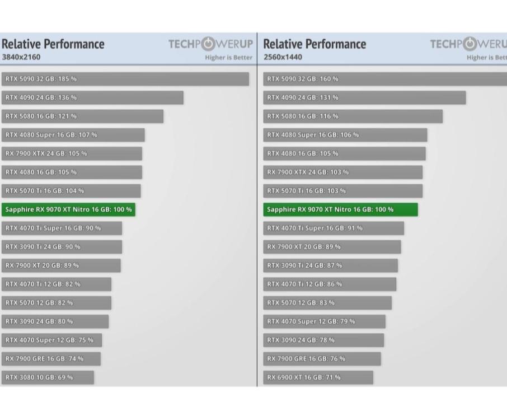Click the RTX 5090 32 GB: 160 % bar
Image resolution: width=507 pixels, height=420 pixels.
coord(385,79)
